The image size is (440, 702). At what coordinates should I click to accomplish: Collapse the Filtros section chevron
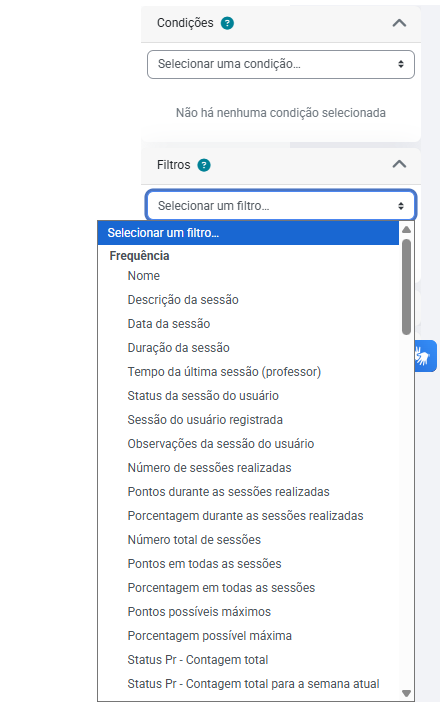pyautogui.click(x=399, y=164)
